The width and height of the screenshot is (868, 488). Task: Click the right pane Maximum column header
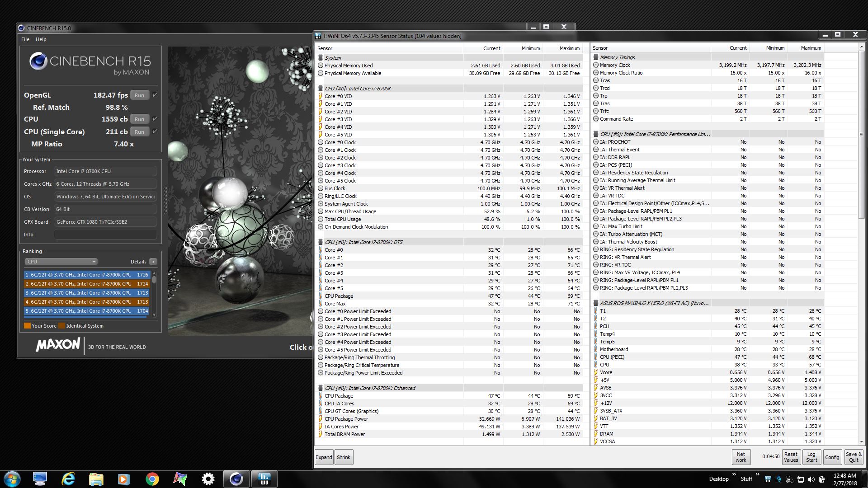pyautogui.click(x=806, y=48)
